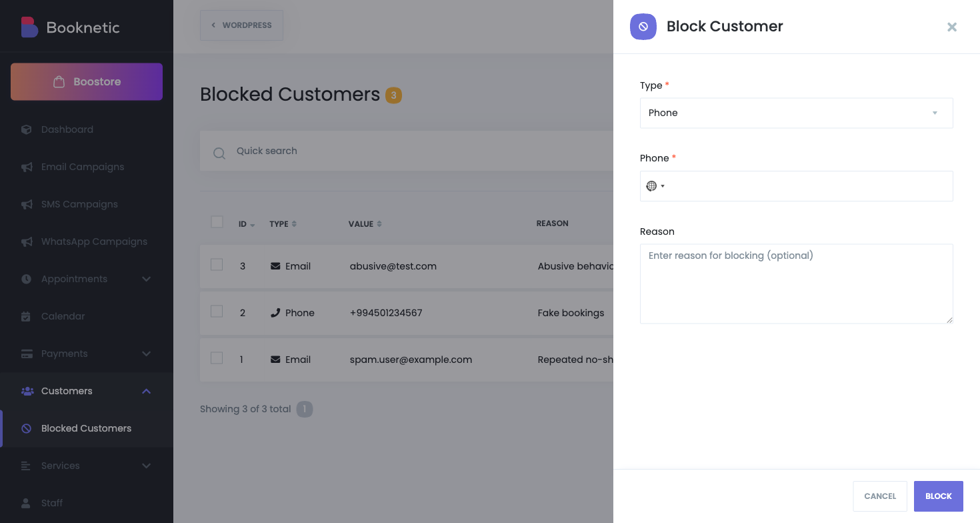This screenshot has height=523, width=980.
Task: Open SMS Campaigns in the sidebar
Action: [79, 204]
